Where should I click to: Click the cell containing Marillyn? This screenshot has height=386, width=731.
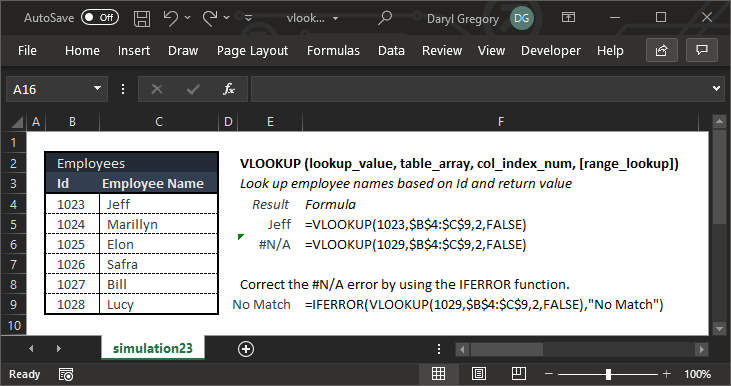[159, 224]
